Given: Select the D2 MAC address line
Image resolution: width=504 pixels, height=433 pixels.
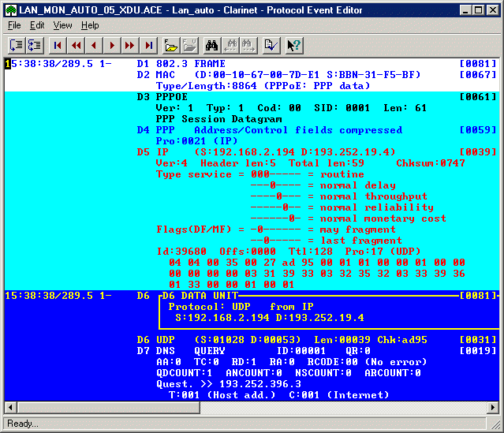Looking at the screenshot, I should pos(278,75).
